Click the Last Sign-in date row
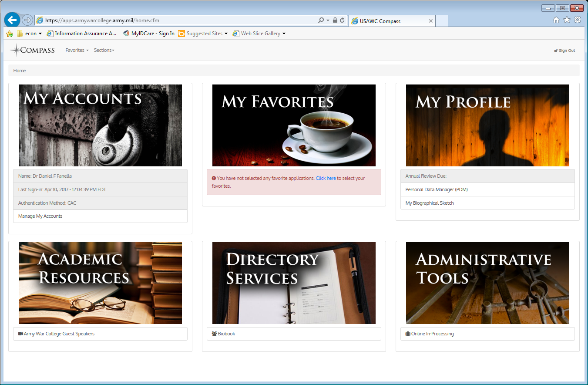588x385 pixels. click(100, 189)
